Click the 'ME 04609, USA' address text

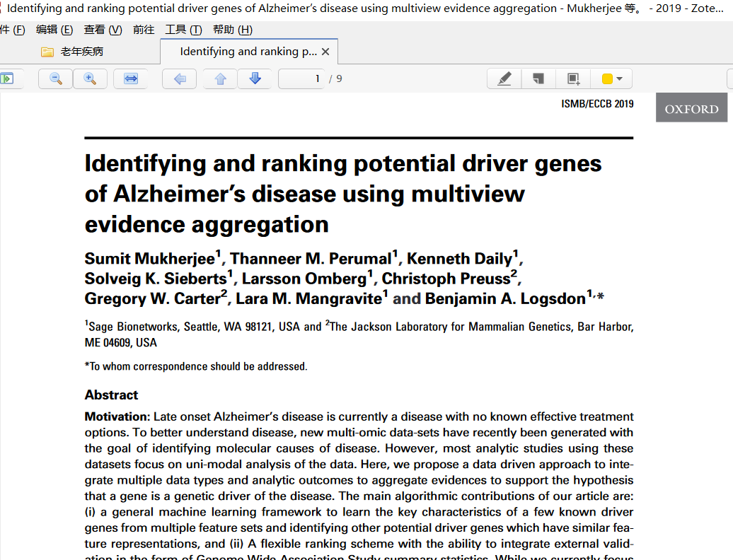pyautogui.click(x=120, y=342)
